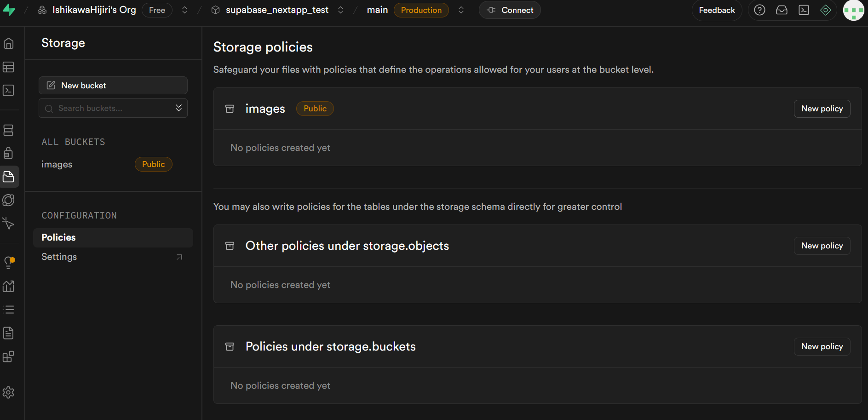Select Policies in Configuration menu
Screen dimensions: 868x420
click(x=113, y=237)
